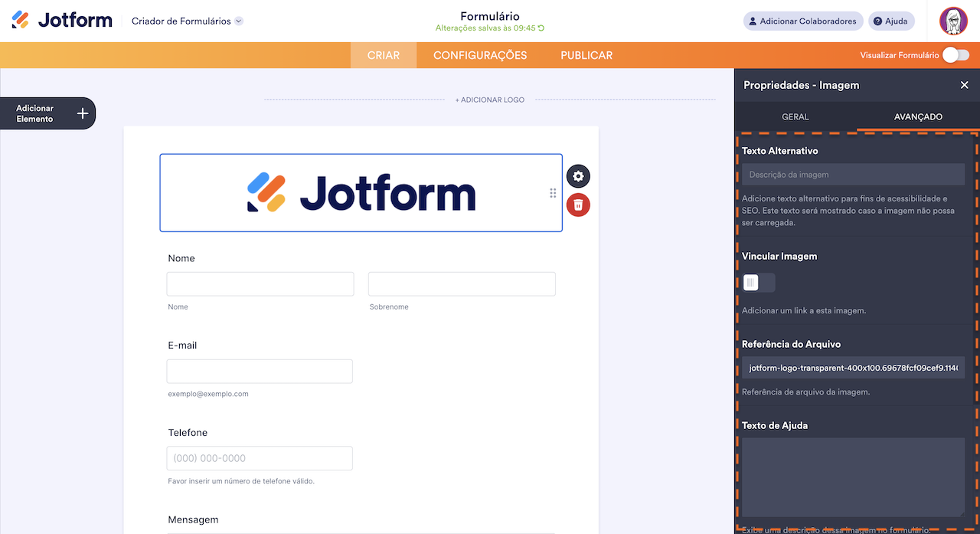Open the CONFIGURAÇÕES tab
Viewport: 980px width, 534px height.
pos(480,55)
